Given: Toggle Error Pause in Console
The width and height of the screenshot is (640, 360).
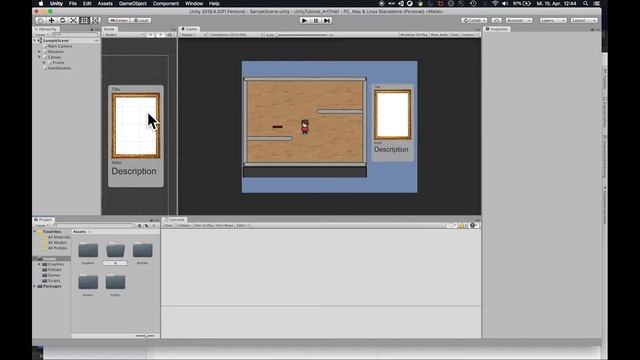Looking at the screenshot, I should click(224, 225).
